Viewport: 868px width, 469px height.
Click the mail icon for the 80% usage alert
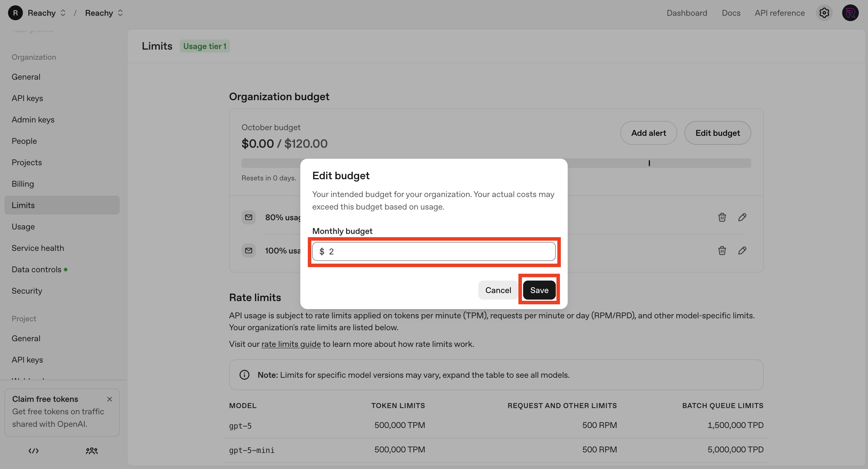tap(248, 217)
